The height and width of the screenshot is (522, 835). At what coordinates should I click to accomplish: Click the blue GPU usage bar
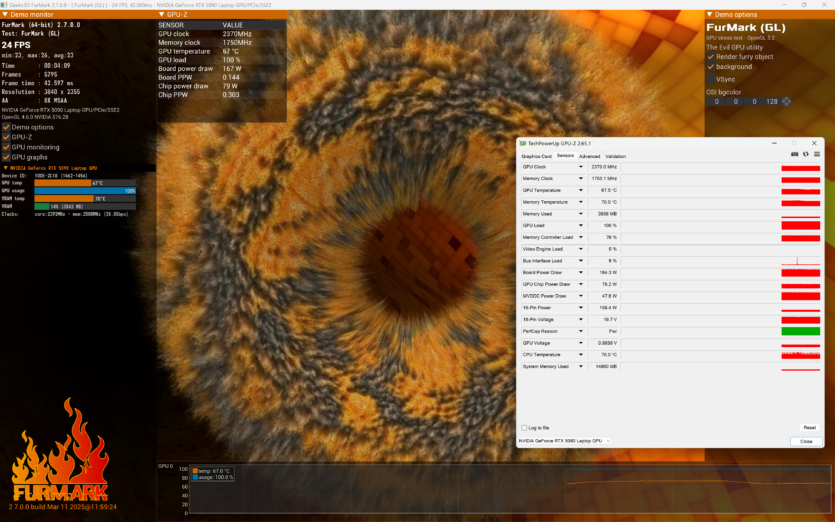point(85,191)
